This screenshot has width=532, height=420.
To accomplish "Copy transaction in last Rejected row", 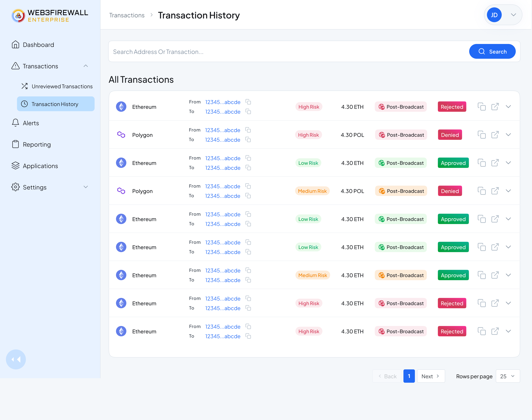I will pyautogui.click(x=482, y=331).
